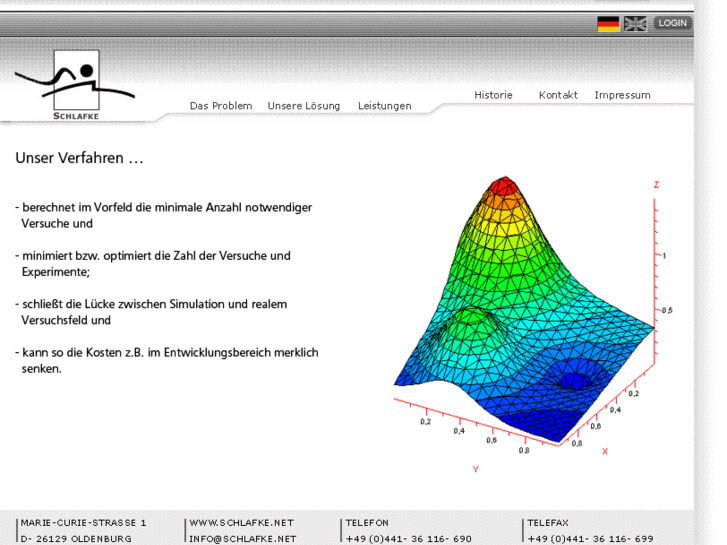This screenshot has width=727, height=545.
Task: Click the Marie-Curie-Strasse address text
Action: tap(83, 523)
